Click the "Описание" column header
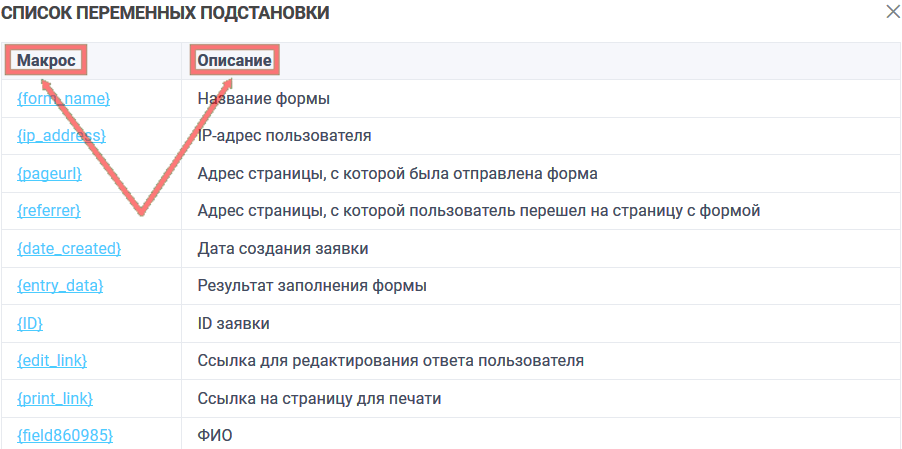The image size is (902, 449). pos(235,61)
